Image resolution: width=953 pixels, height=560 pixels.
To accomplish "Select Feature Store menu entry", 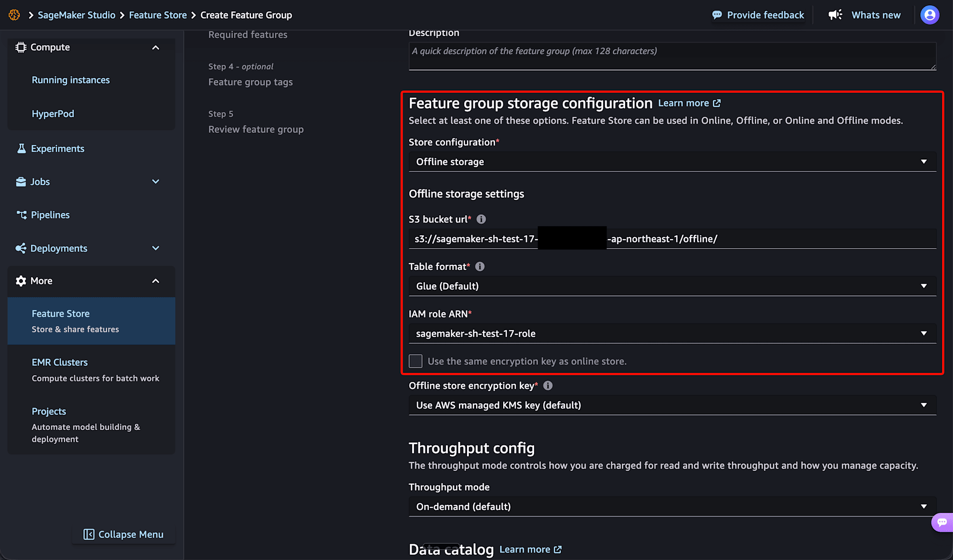I will (91, 321).
